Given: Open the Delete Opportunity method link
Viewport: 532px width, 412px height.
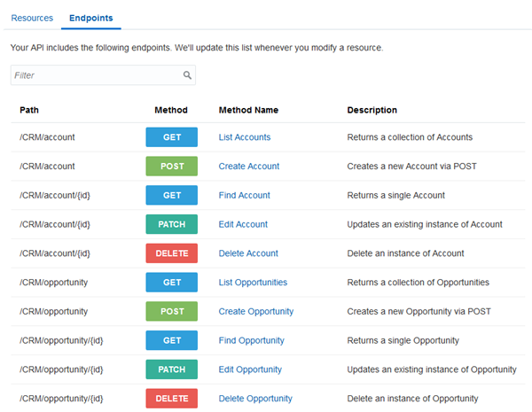Looking at the screenshot, I should tap(255, 399).
